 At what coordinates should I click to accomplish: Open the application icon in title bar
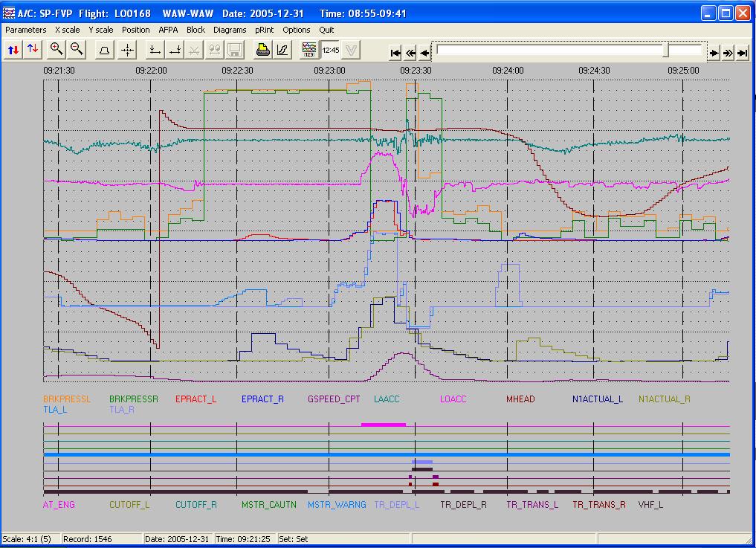(x=9, y=13)
